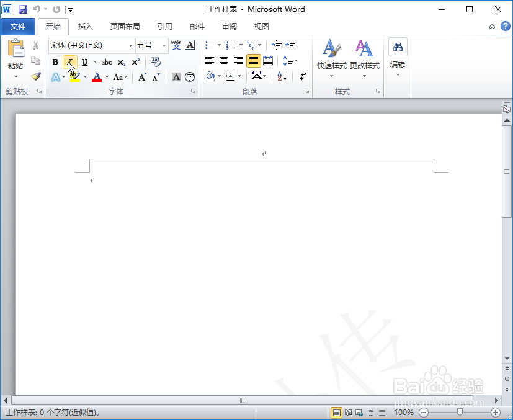Click the Grow Font icon
This screenshot has width=513, height=420.
(142, 76)
